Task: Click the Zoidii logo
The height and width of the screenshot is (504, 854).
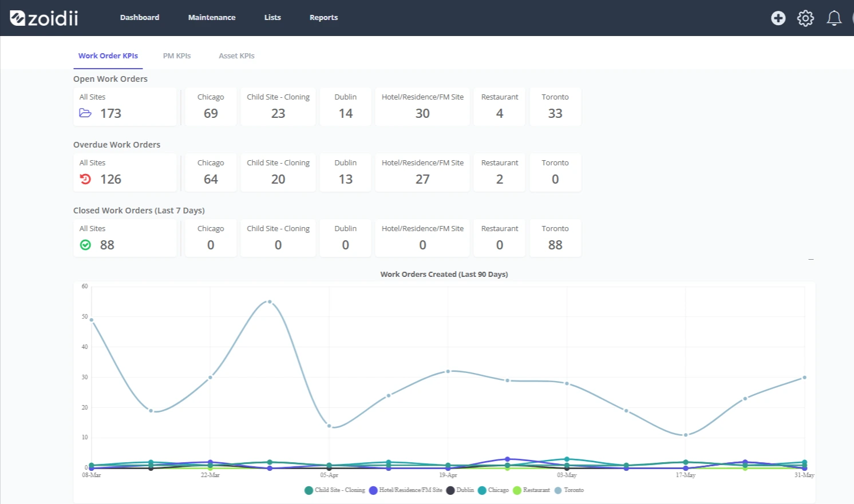Action: pos(44,18)
